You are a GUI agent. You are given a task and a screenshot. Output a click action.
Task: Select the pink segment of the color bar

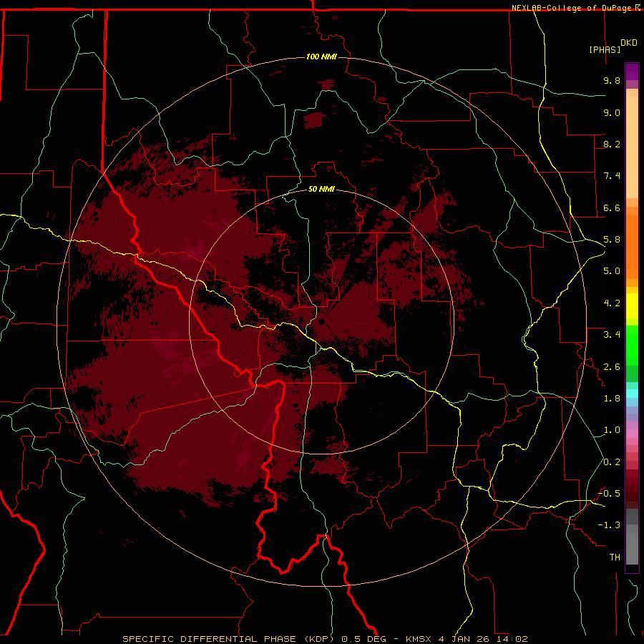(x=632, y=434)
